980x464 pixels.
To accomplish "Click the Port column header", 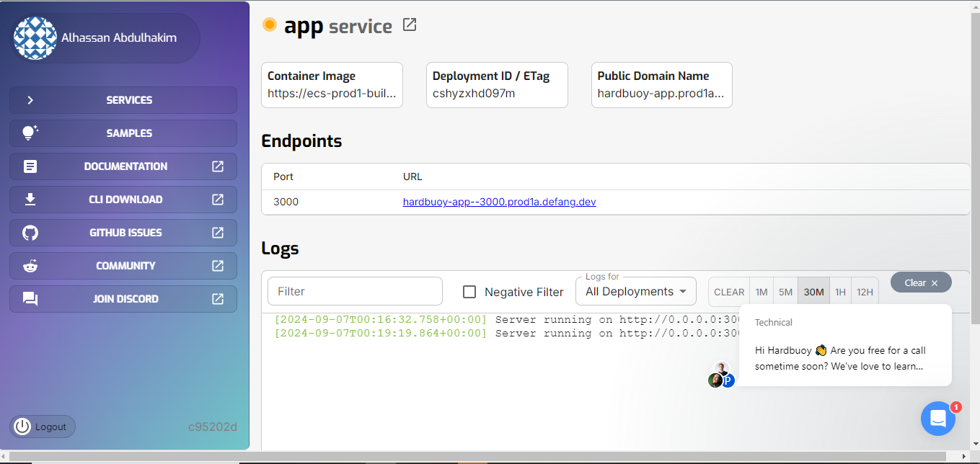I will pyautogui.click(x=283, y=177).
